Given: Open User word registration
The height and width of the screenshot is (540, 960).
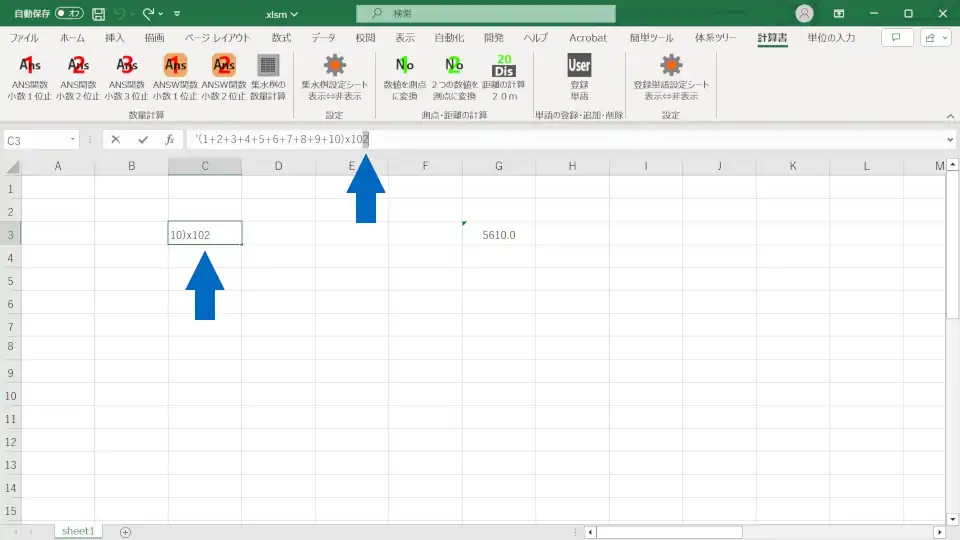Looking at the screenshot, I should tap(579, 77).
